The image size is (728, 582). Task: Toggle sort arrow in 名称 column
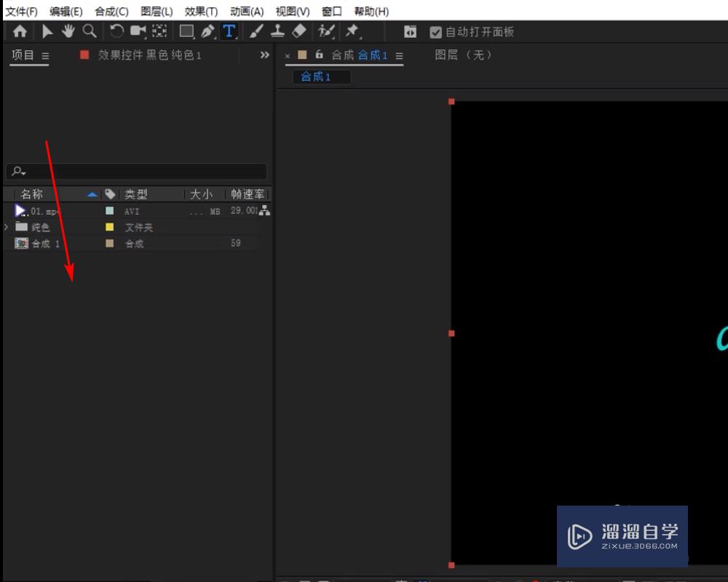point(92,194)
